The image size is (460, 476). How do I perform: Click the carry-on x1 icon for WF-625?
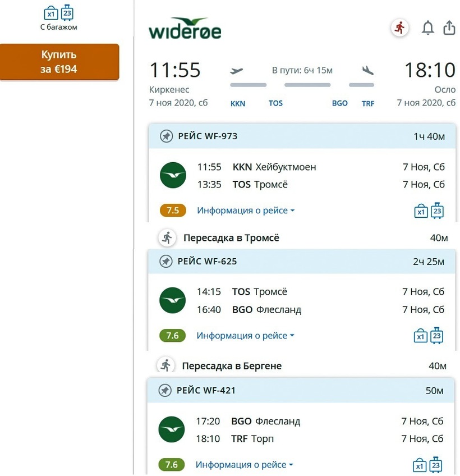420,336
